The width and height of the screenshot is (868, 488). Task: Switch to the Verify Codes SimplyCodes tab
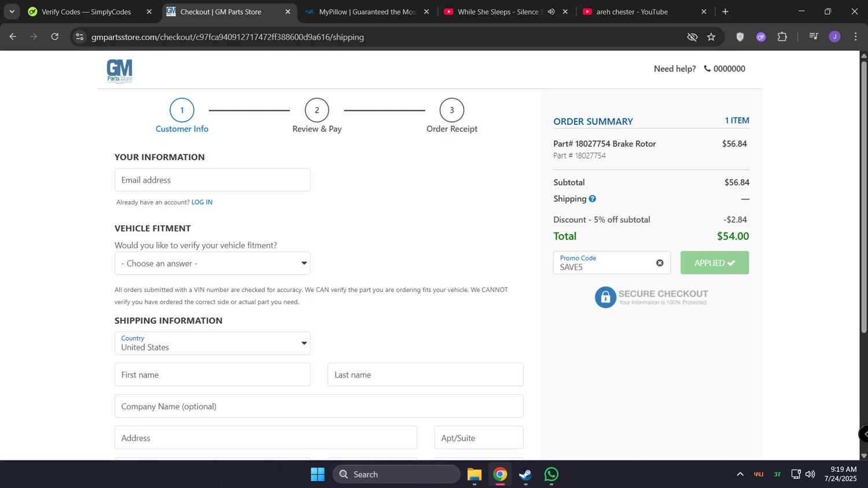(86, 12)
